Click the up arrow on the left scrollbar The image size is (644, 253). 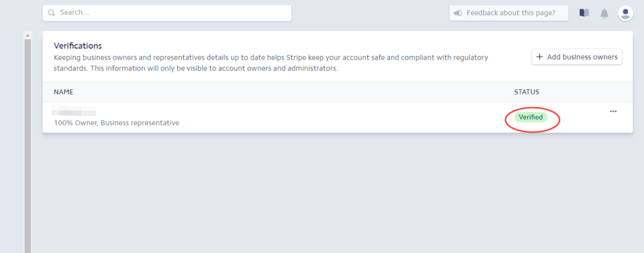28,35
